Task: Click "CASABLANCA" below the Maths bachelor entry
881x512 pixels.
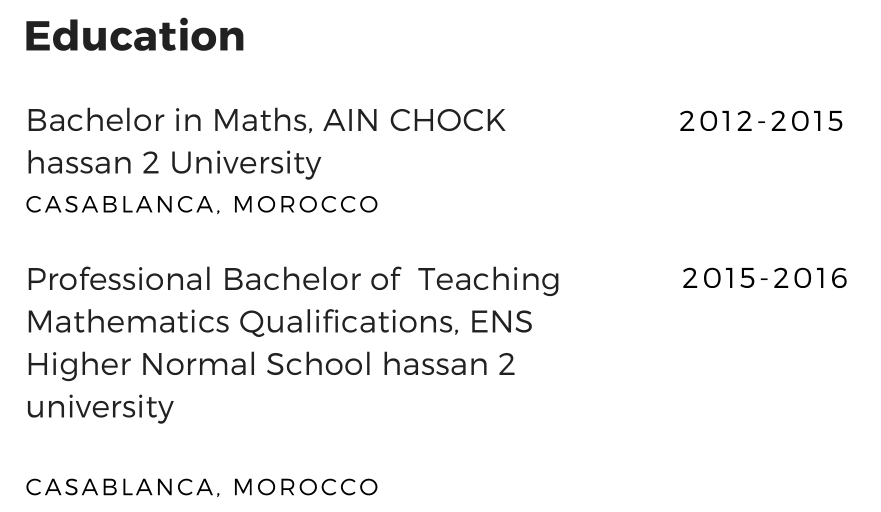Action: (120, 205)
